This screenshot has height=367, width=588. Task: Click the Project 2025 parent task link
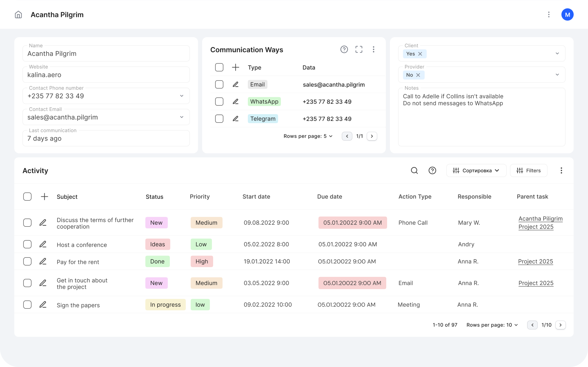coord(535,261)
